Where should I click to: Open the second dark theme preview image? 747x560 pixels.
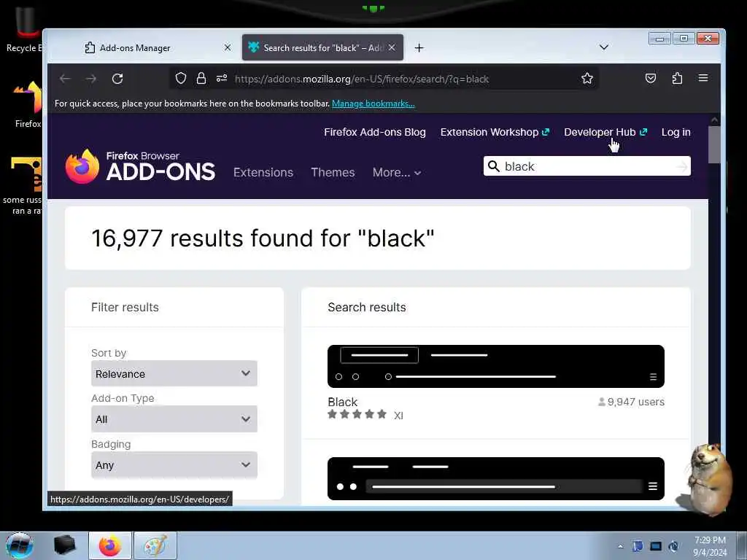[495, 478]
